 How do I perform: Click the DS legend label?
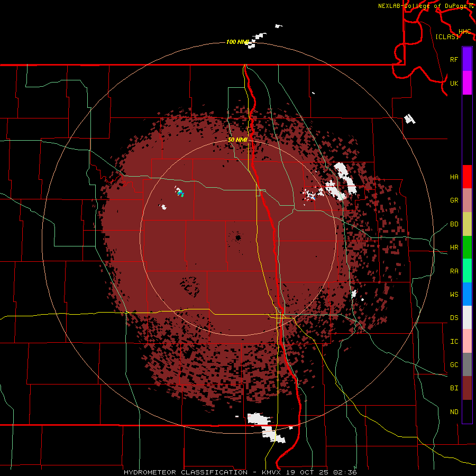[454, 318]
